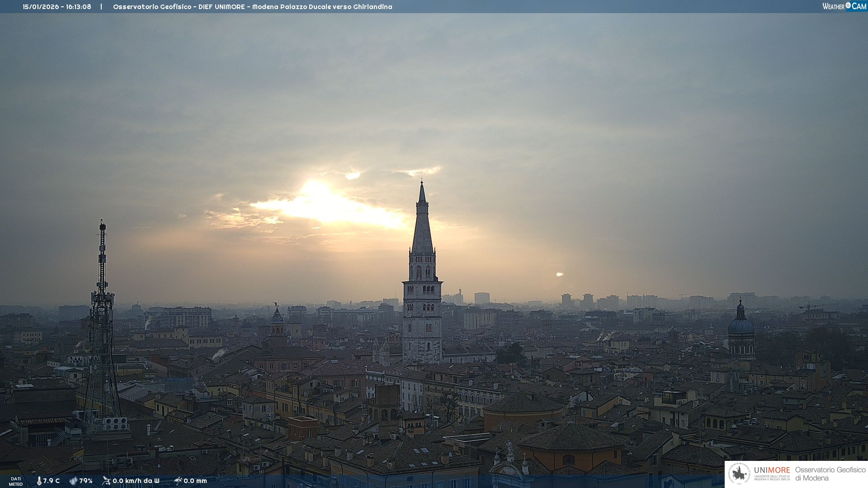The image size is (868, 488).
Task: Click the WeatherCam lens logo icon
Action: pyautogui.click(x=848, y=5)
